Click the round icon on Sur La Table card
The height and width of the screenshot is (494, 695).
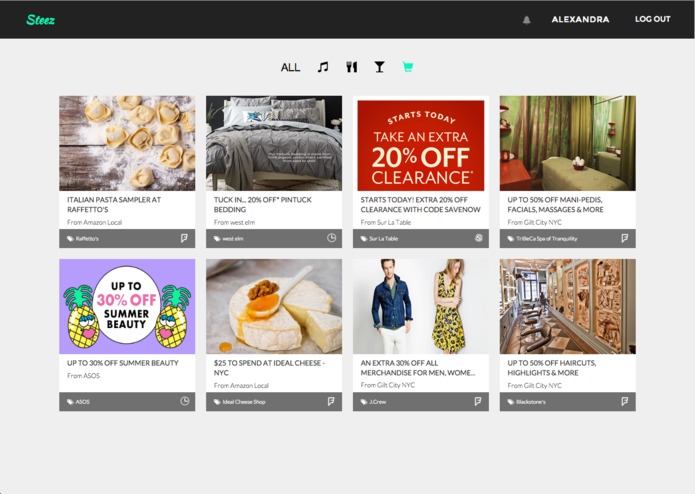tap(478, 238)
